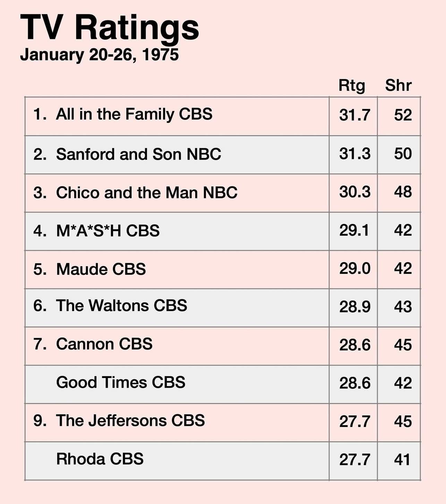Click the Rtg column header

[x=352, y=85]
